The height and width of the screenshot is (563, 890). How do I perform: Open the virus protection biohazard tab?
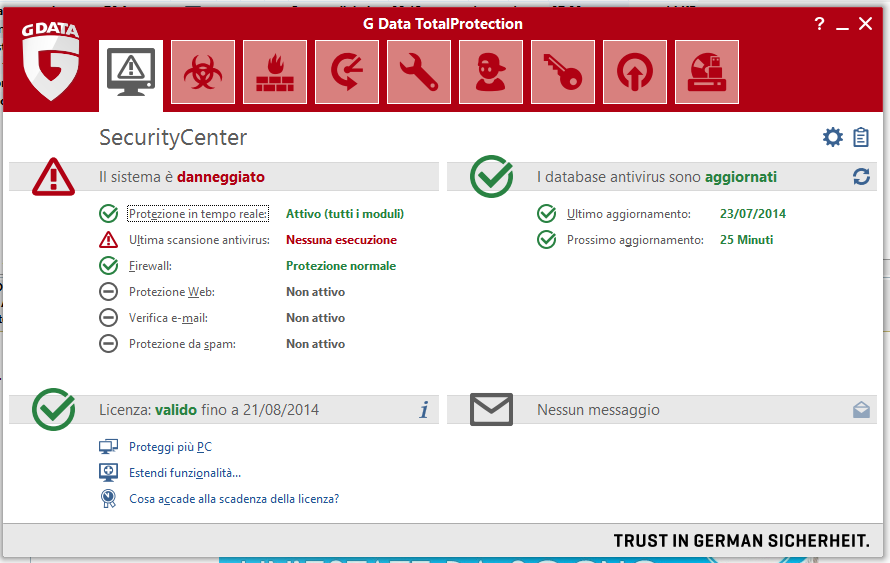[x=203, y=72]
